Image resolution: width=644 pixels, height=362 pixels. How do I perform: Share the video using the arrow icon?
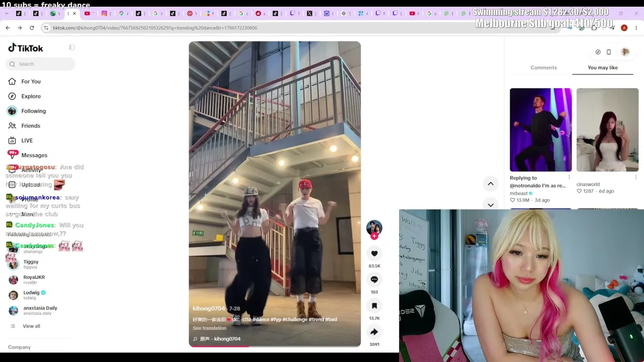pyautogui.click(x=374, y=332)
